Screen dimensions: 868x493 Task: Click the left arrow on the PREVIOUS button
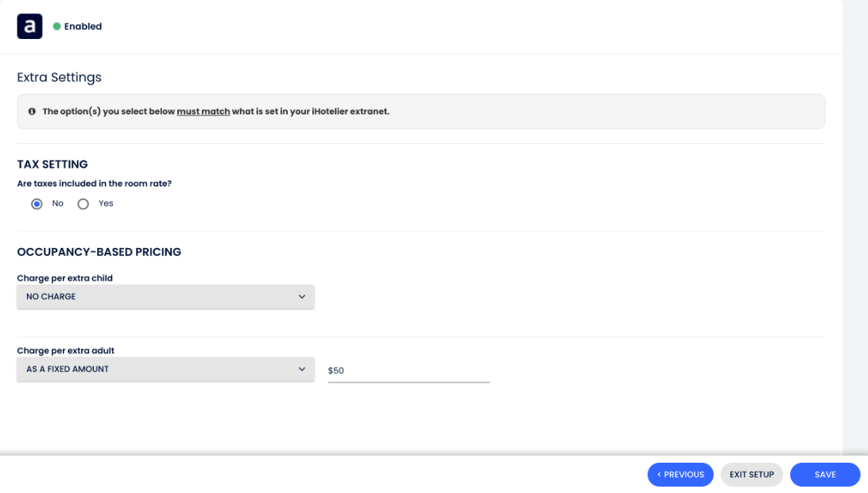tap(659, 474)
